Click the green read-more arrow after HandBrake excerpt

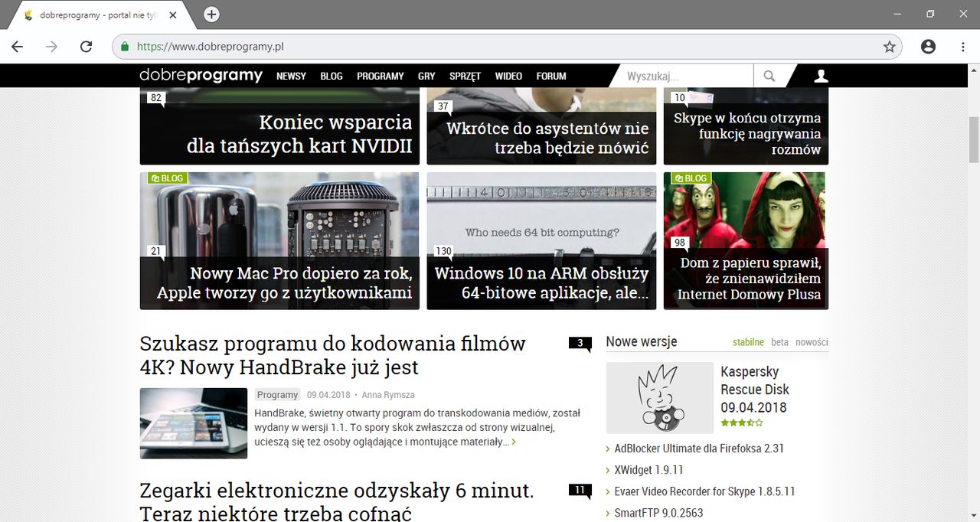pos(513,442)
